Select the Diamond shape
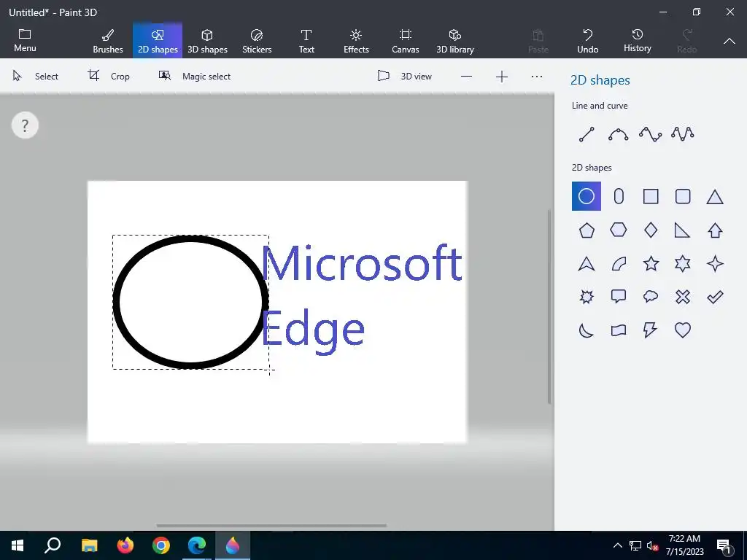The width and height of the screenshot is (747, 560). [x=651, y=230]
